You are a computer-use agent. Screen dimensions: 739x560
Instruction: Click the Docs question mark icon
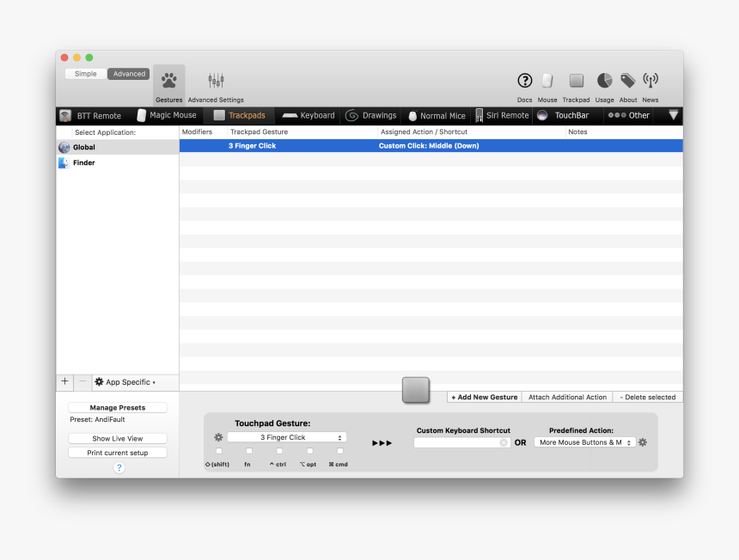524,81
